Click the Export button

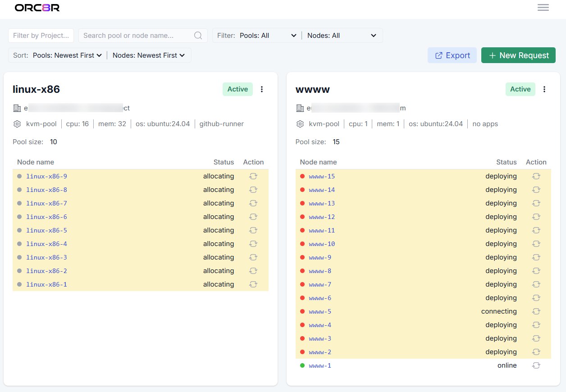[452, 55]
